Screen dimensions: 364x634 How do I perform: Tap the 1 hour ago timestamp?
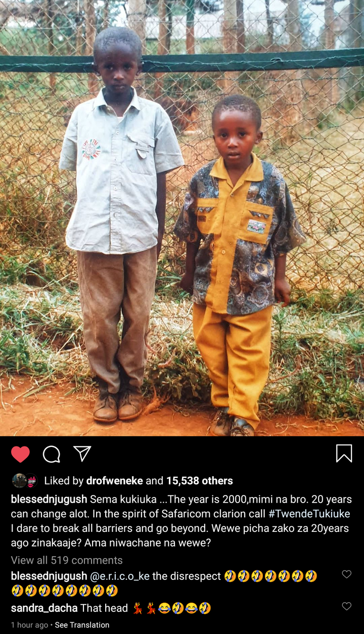(x=30, y=625)
